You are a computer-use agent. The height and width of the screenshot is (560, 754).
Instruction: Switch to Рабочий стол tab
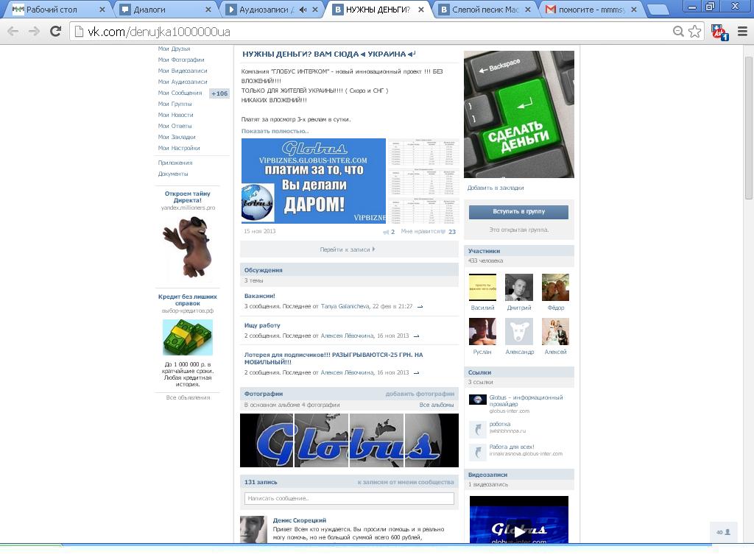(x=52, y=10)
